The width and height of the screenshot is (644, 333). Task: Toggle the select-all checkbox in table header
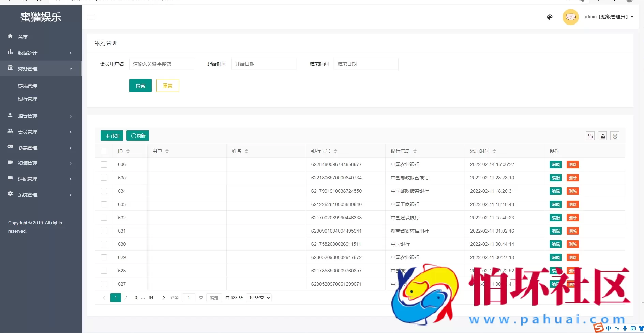pyautogui.click(x=104, y=151)
